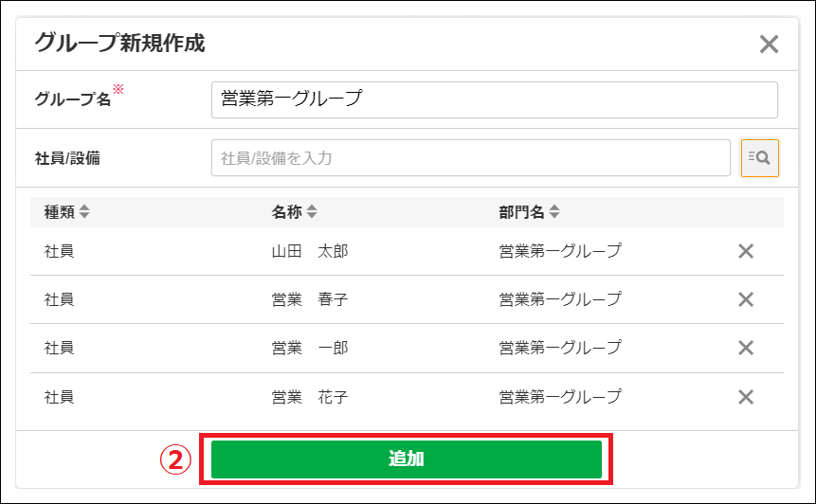Focus the グループ名 text field
Viewport: 816px width, 504px height.
pyautogui.click(x=495, y=99)
